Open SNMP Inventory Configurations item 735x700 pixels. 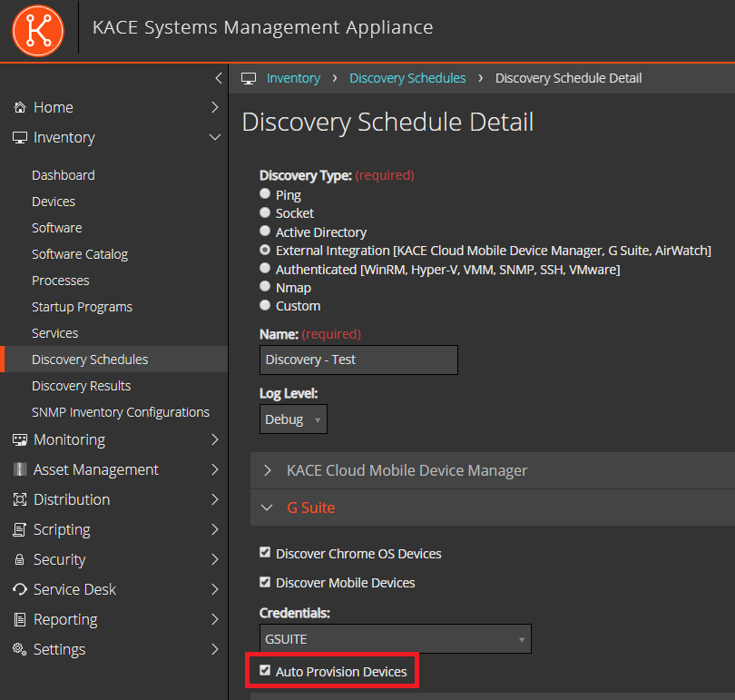pyautogui.click(x=121, y=412)
